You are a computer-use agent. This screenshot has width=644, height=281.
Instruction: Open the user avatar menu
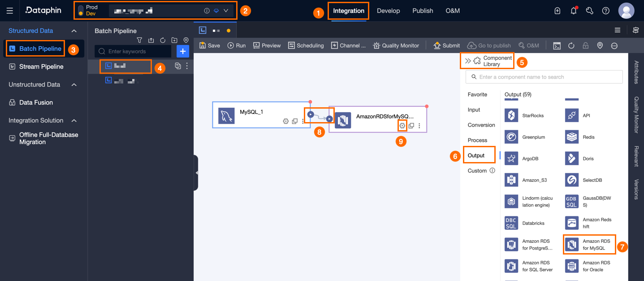pyautogui.click(x=626, y=11)
